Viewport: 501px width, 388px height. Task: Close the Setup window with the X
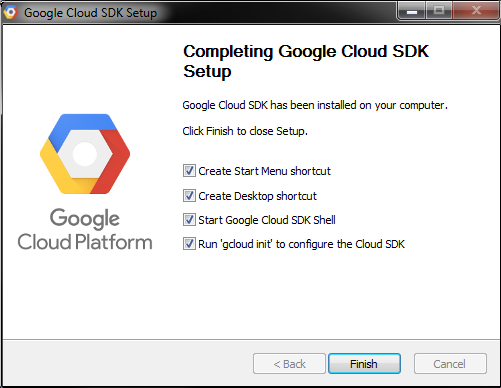(476, 11)
